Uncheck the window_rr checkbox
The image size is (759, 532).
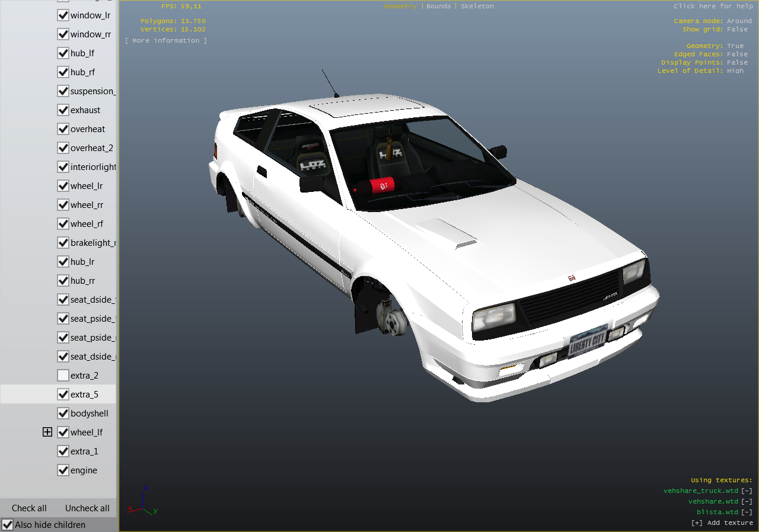[x=63, y=34]
